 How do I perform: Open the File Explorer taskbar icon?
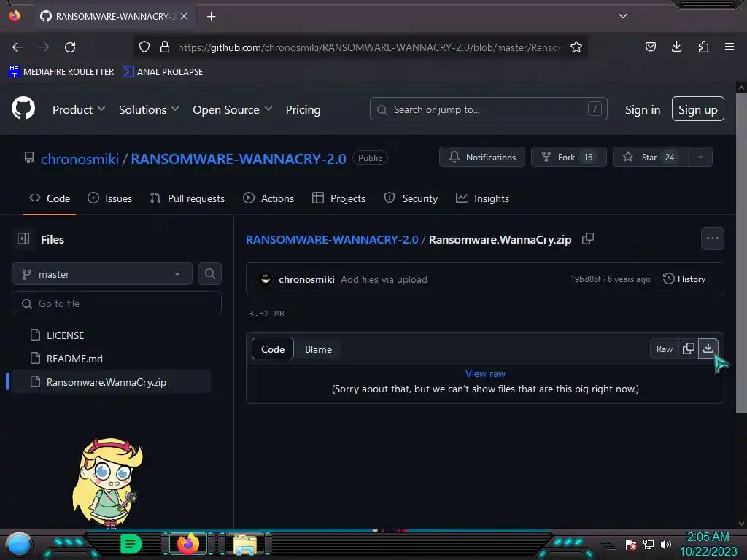click(x=244, y=544)
